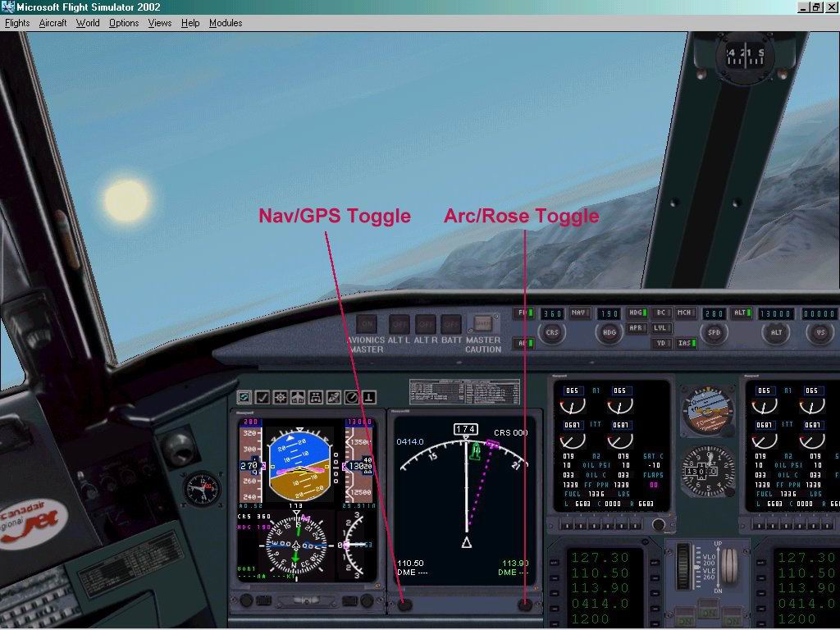Click the compass wheel panel icon

[x=280, y=397]
